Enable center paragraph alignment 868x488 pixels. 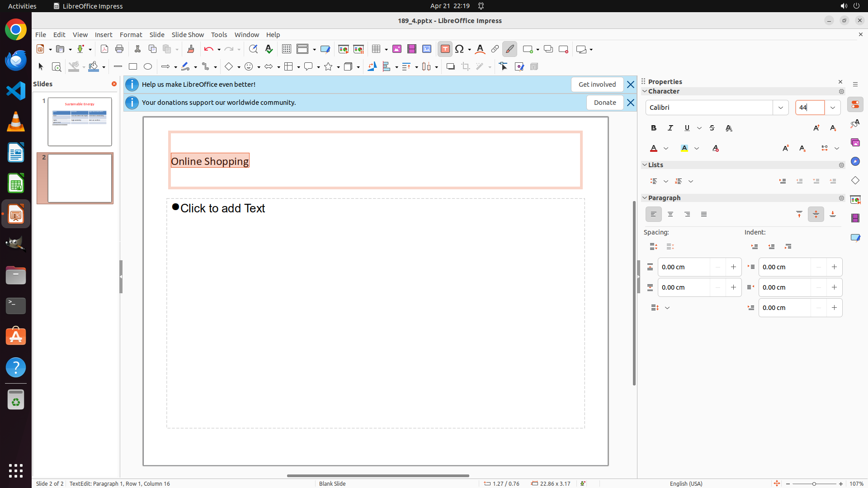pos(670,215)
